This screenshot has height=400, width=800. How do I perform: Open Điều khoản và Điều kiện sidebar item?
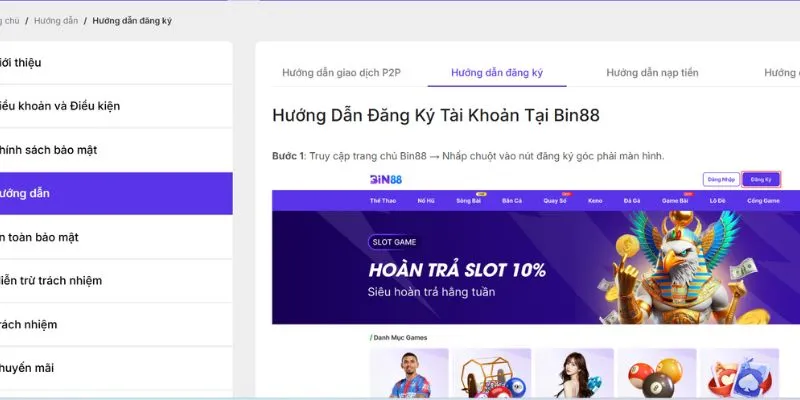pyautogui.click(x=116, y=106)
